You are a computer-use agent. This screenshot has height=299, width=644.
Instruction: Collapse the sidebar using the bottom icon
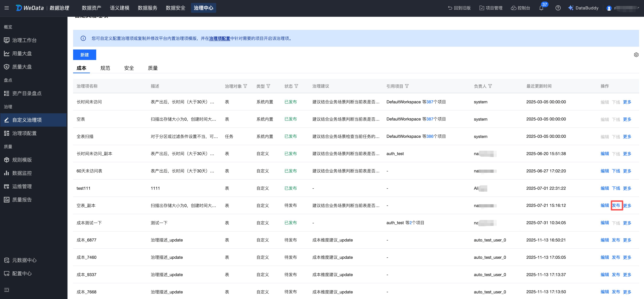pyautogui.click(x=6, y=290)
